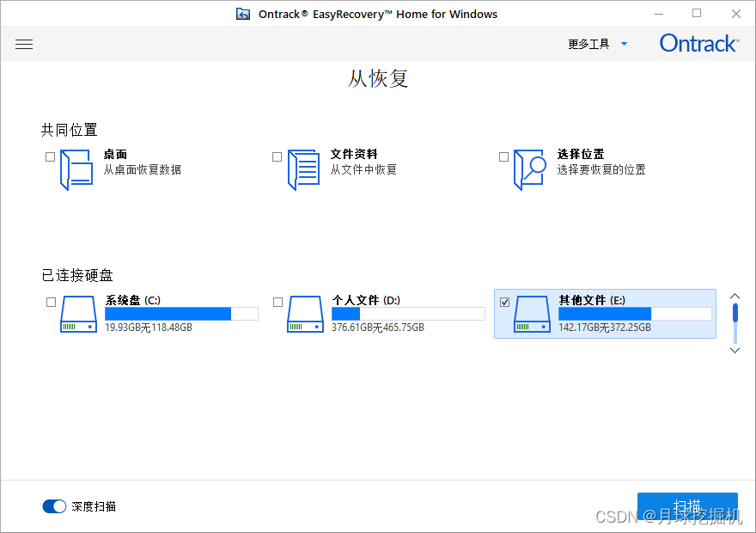
Task: Click the 其他文件 (E:) label
Action: 592,300
